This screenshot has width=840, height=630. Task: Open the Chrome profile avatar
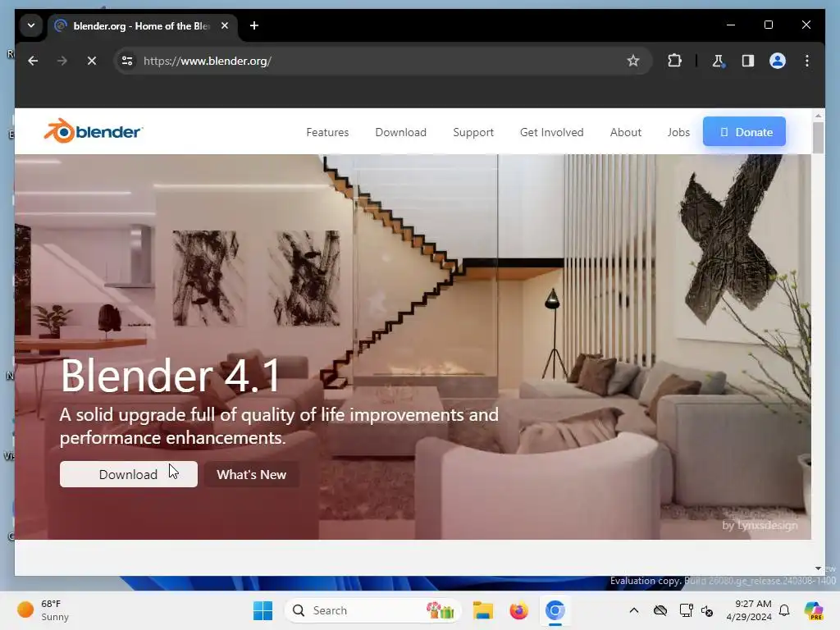[778, 61]
